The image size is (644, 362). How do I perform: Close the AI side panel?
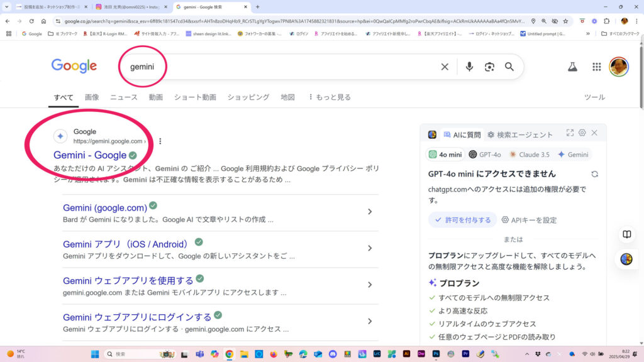(x=594, y=133)
